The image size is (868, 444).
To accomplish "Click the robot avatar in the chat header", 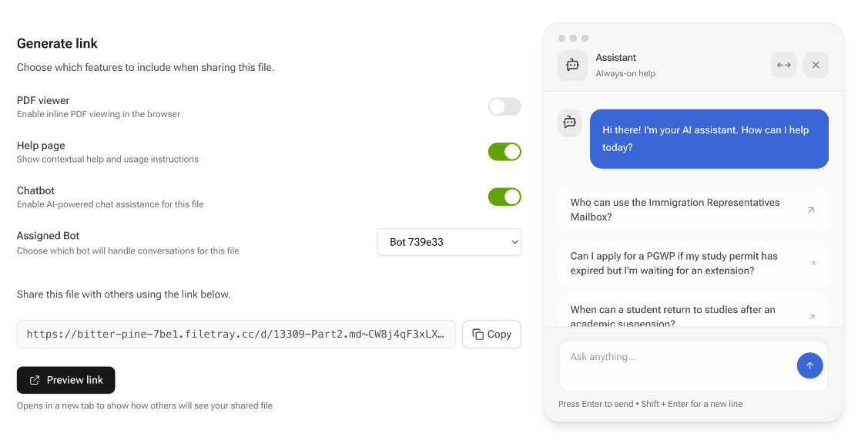I will point(572,65).
